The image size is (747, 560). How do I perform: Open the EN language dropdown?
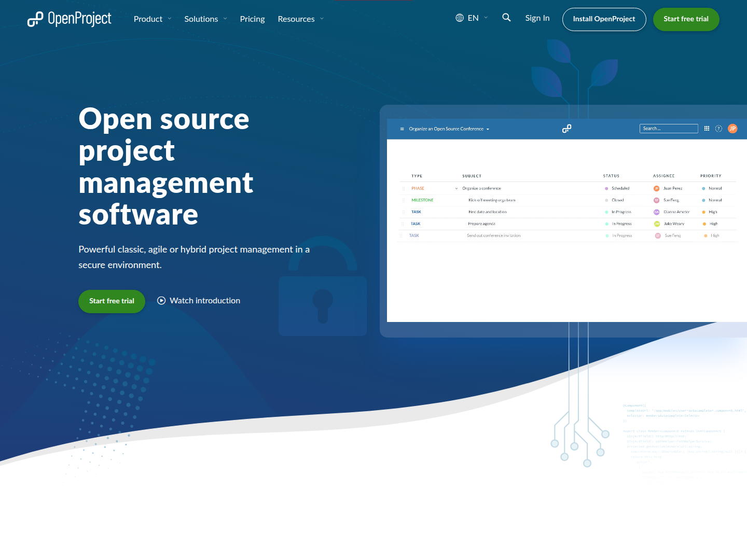(x=472, y=18)
